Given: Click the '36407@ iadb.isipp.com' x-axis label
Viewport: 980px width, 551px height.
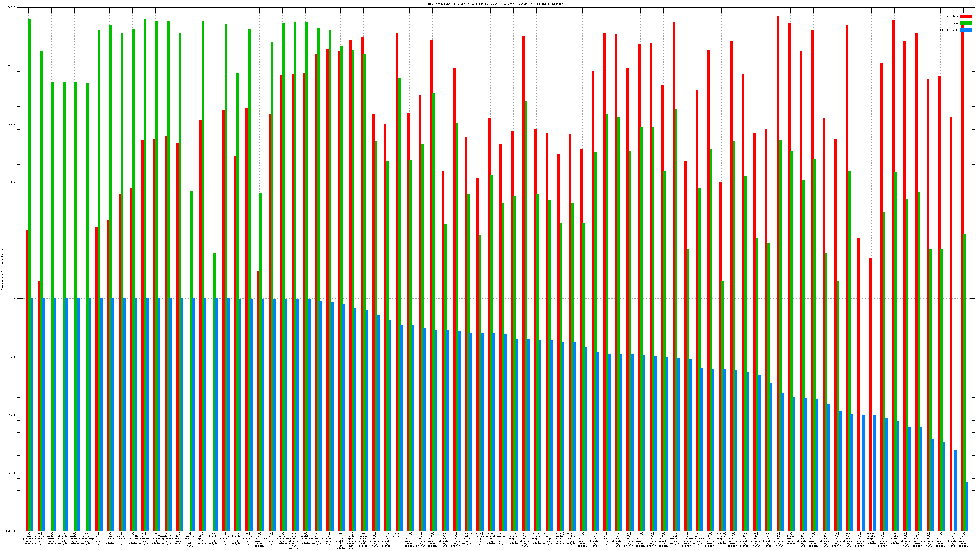Looking at the screenshot, I should pyautogui.click(x=467, y=538).
